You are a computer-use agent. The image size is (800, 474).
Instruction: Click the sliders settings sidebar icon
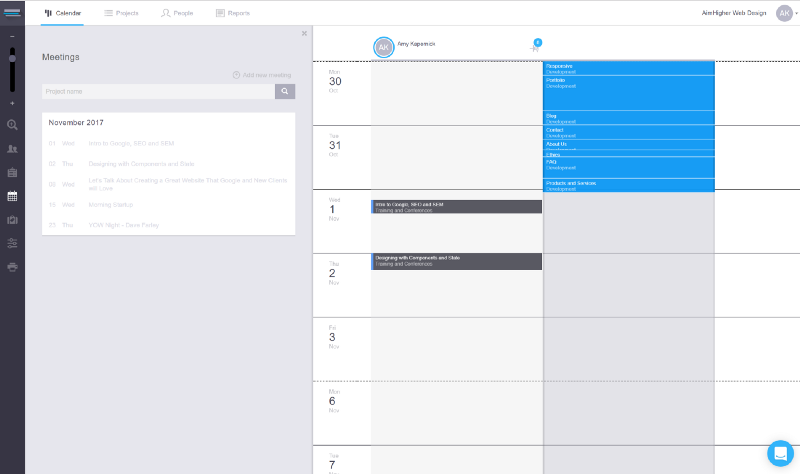pos(12,243)
